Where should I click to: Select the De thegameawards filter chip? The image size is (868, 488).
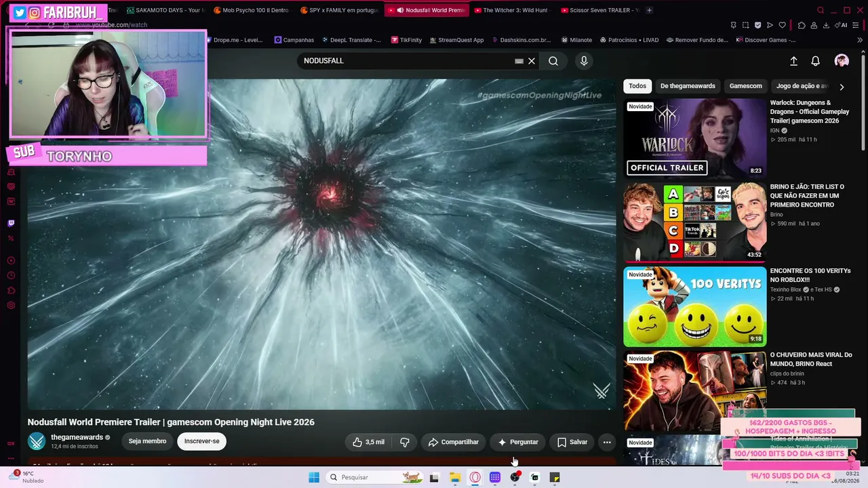coord(688,86)
